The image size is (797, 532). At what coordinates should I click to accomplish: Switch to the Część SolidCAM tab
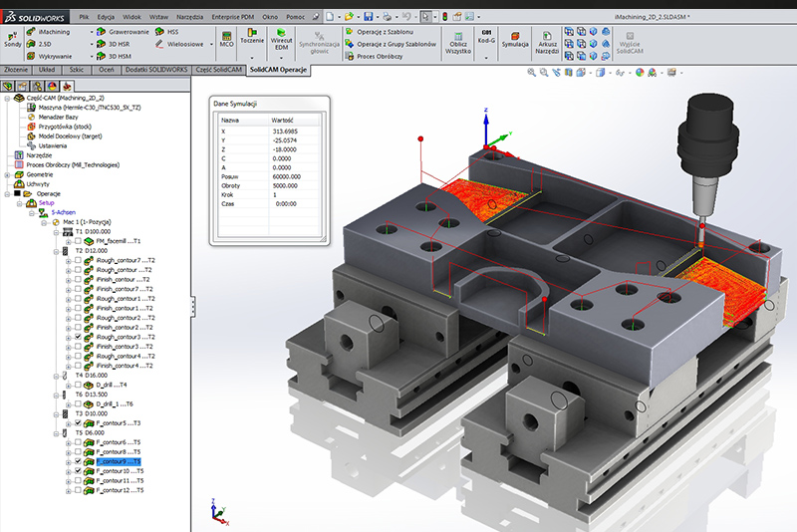pyautogui.click(x=218, y=70)
